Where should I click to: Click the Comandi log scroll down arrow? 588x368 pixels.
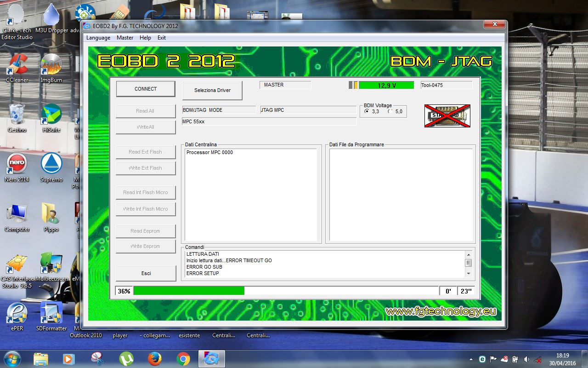pyautogui.click(x=469, y=273)
